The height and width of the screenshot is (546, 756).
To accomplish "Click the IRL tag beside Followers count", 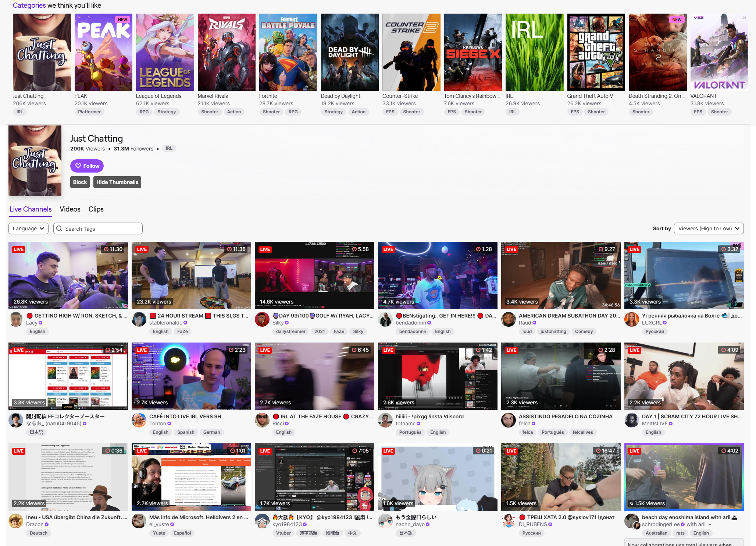I will [169, 148].
